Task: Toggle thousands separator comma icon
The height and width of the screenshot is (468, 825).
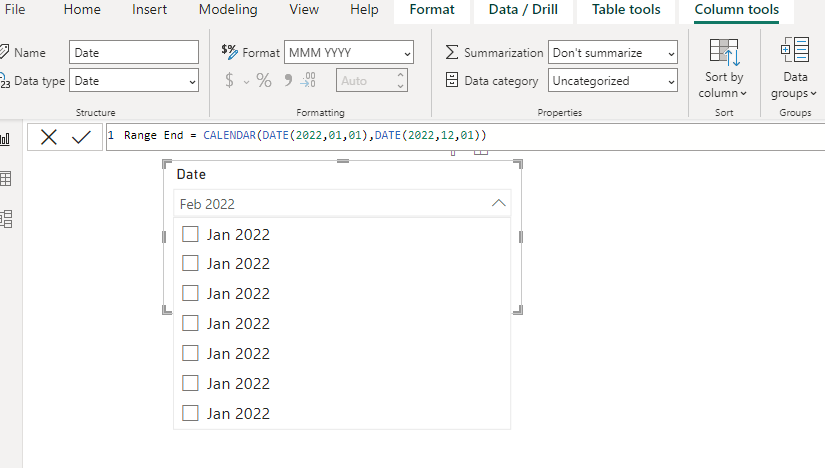Action: point(288,80)
